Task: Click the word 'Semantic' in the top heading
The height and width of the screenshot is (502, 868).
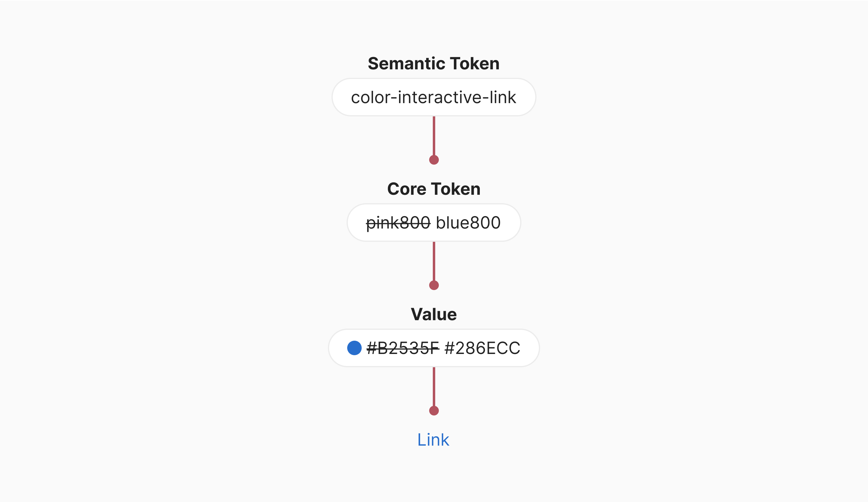Action: pos(406,63)
